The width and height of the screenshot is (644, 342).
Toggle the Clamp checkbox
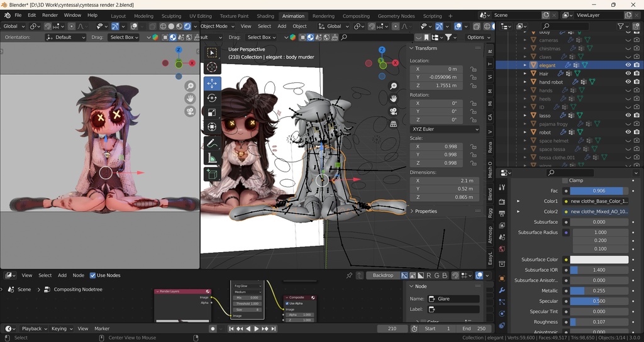tap(565, 180)
